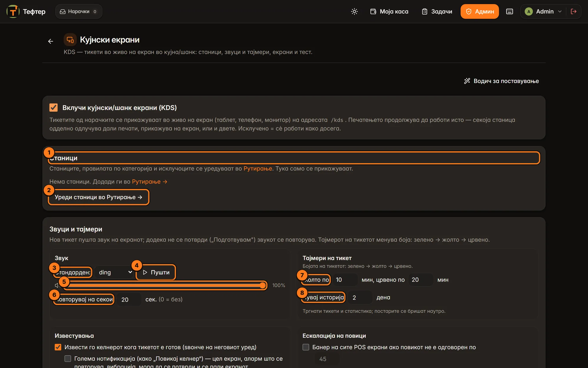
Task: Enable Голема нотификација checkbox
Action: tap(68, 359)
